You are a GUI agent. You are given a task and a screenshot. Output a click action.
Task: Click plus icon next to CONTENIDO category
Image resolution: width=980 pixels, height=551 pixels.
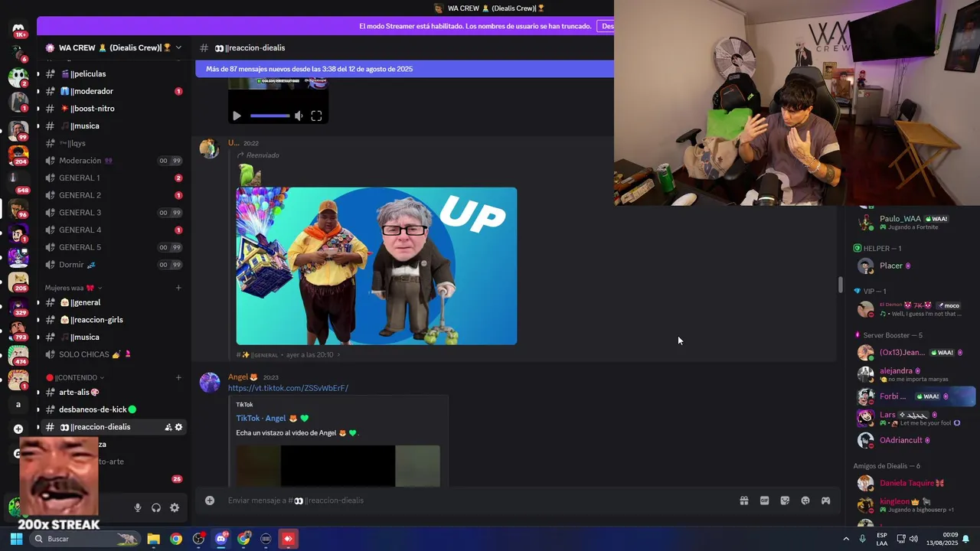tap(178, 377)
